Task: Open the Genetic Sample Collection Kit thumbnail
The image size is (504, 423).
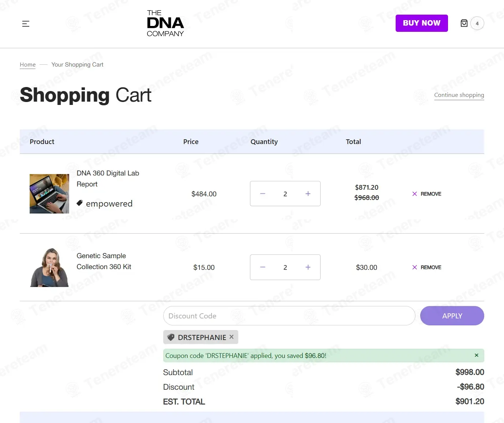Action: (49, 267)
